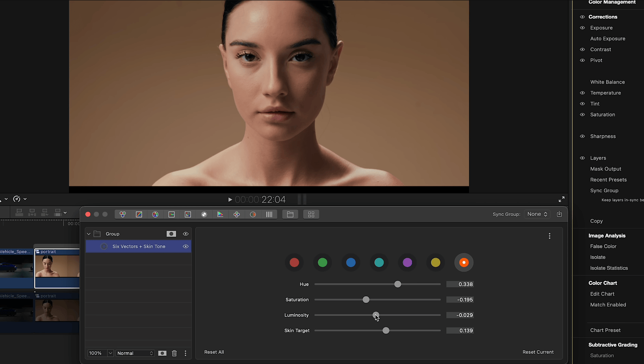Open the Sync Group None dropdown
This screenshot has width=644, height=364.
(x=537, y=214)
